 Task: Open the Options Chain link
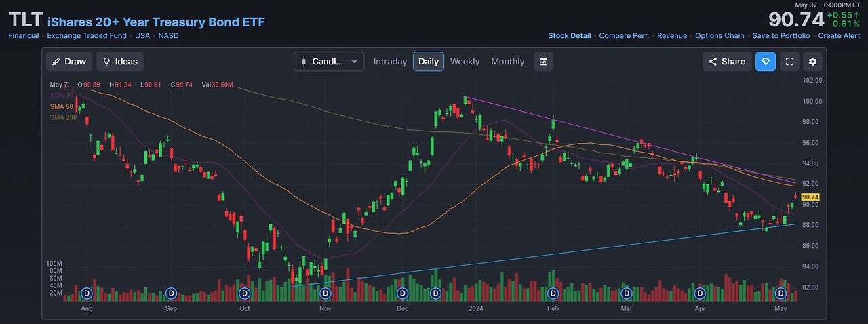pos(719,36)
